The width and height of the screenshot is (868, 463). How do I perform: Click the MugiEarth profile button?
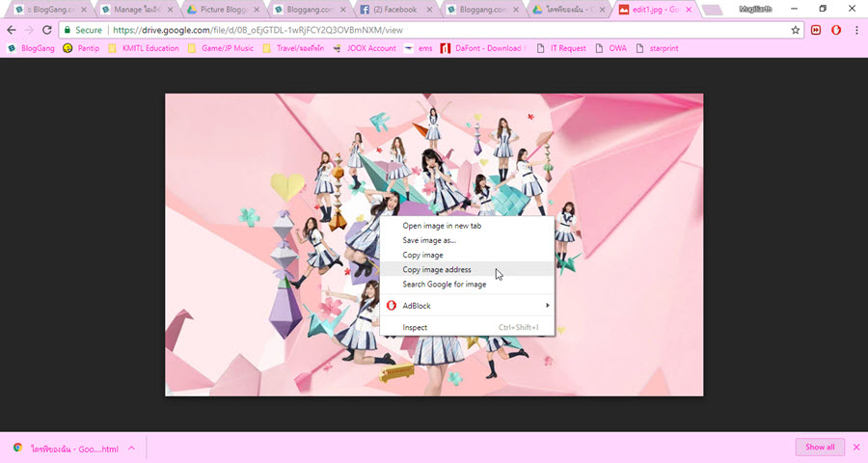click(755, 9)
